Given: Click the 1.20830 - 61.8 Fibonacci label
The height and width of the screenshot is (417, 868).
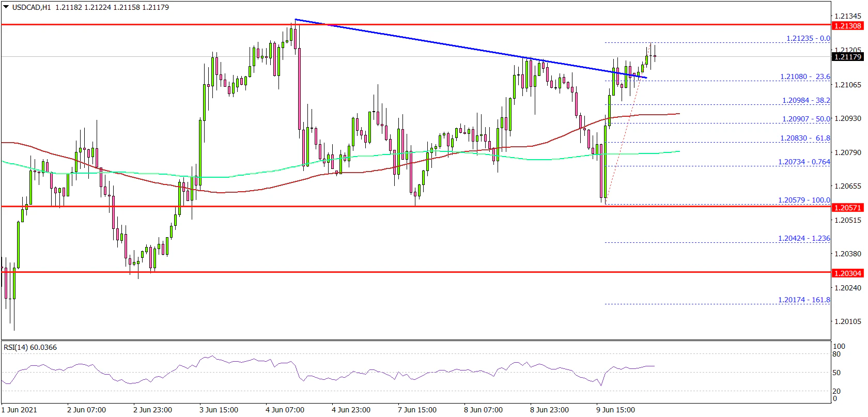Looking at the screenshot, I should 804,138.
